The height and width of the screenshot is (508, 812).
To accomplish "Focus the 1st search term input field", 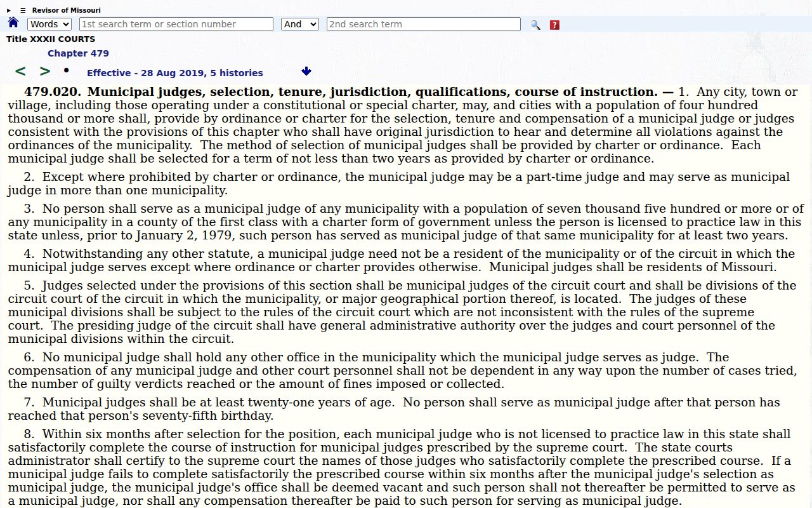I will click(x=176, y=24).
